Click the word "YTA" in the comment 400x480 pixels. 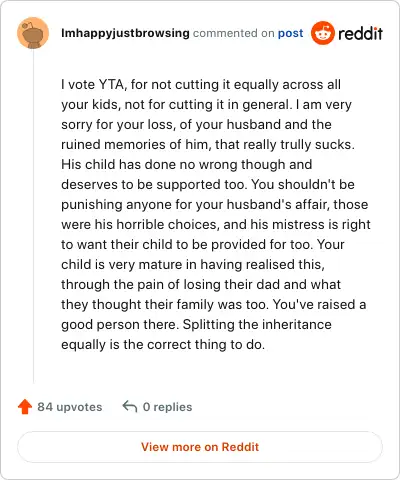click(x=112, y=85)
